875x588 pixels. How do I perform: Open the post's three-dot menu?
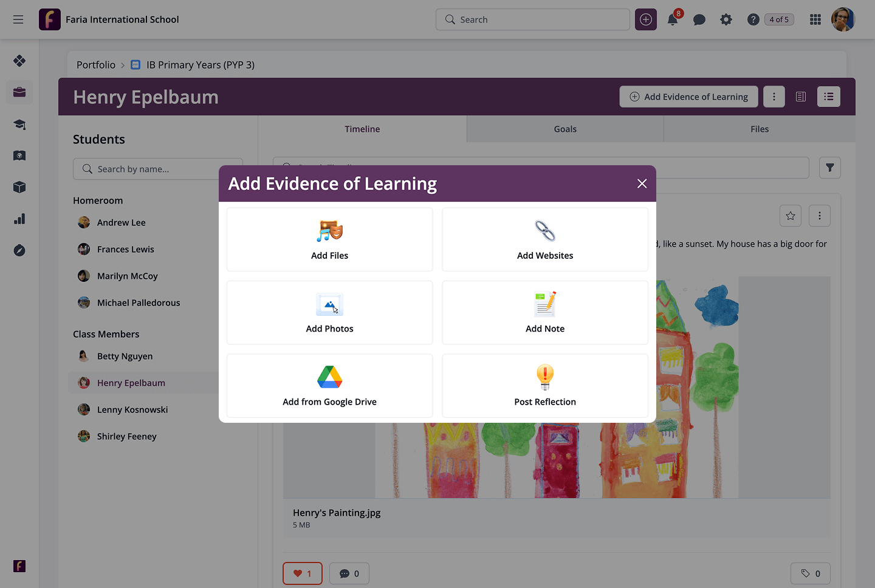click(820, 216)
